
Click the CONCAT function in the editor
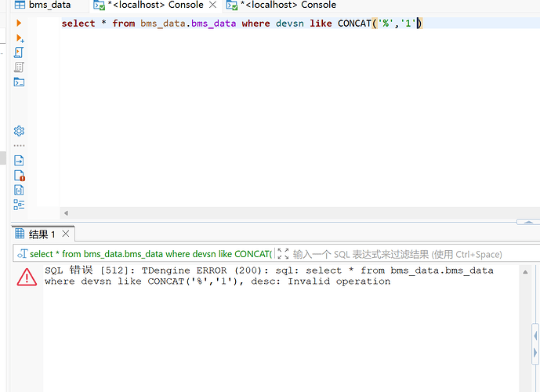click(x=354, y=23)
